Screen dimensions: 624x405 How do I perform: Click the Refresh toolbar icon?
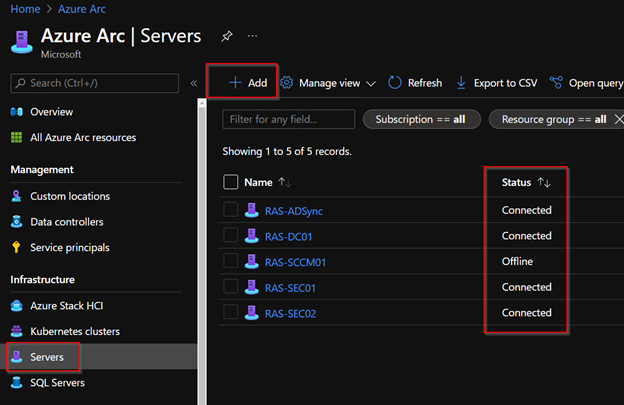pyautogui.click(x=395, y=83)
